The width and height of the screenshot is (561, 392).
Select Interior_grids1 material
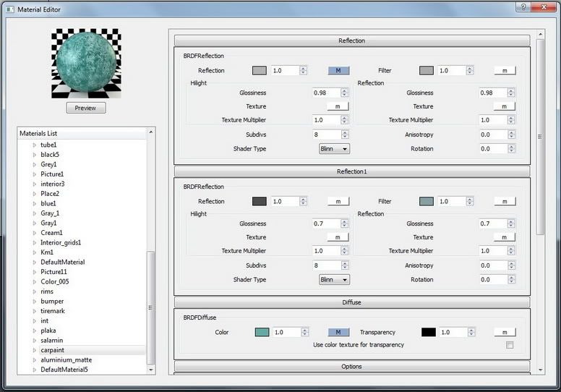tap(61, 242)
